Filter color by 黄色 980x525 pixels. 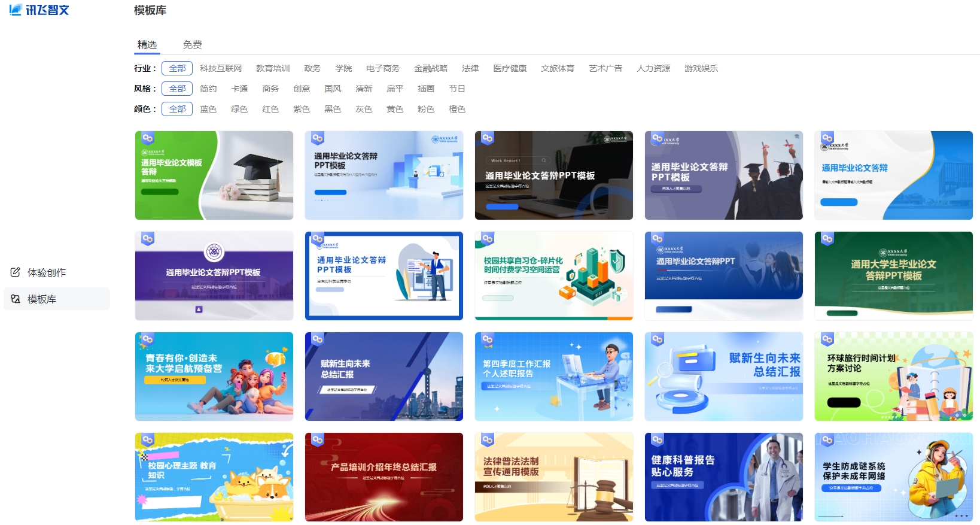point(395,109)
